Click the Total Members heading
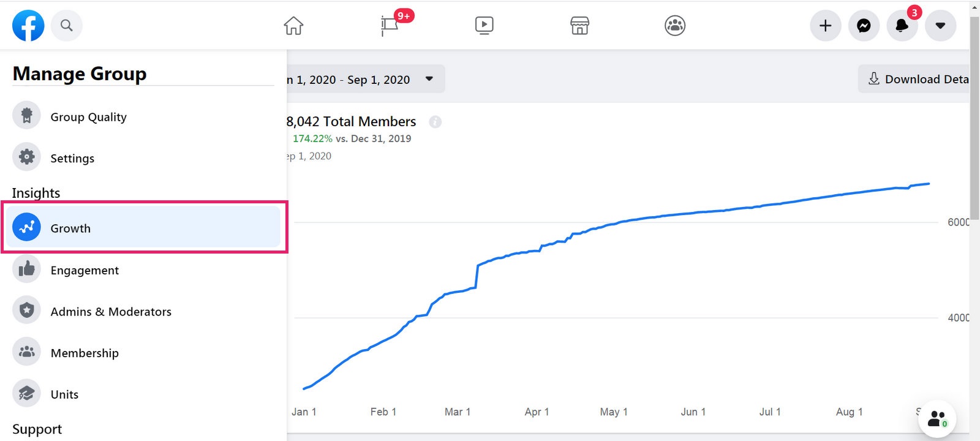 pos(352,121)
